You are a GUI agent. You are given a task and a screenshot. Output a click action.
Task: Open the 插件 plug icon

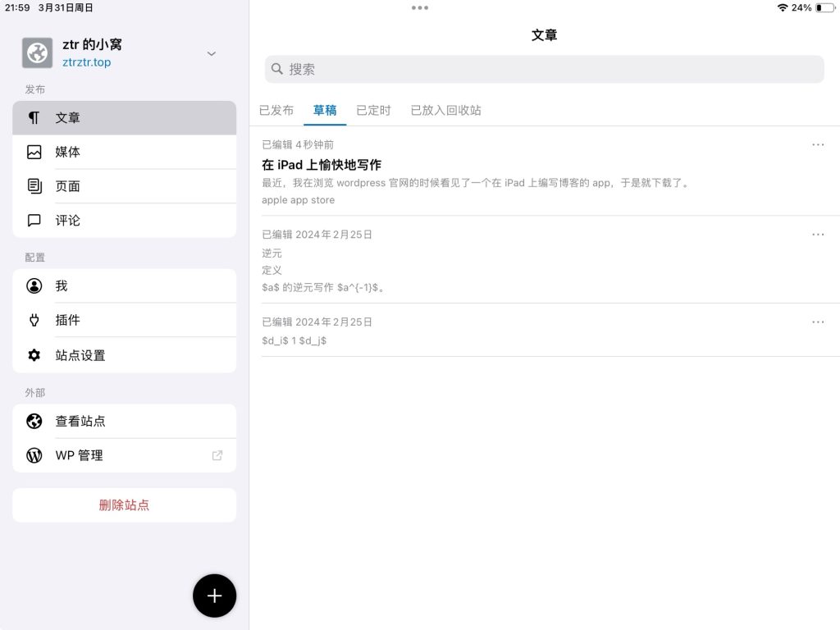(x=34, y=320)
